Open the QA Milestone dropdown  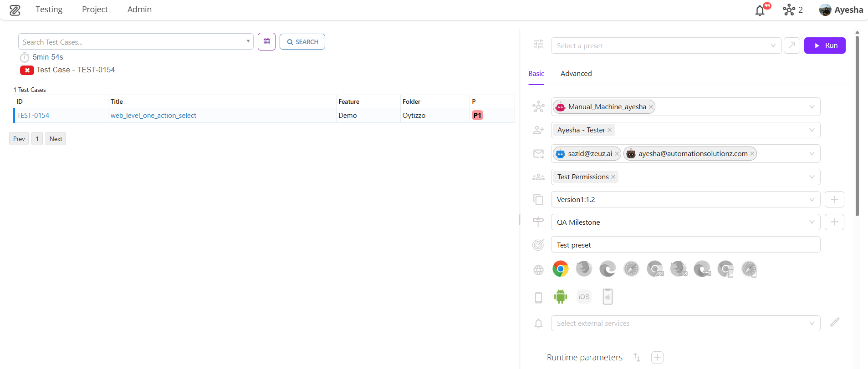(x=685, y=222)
